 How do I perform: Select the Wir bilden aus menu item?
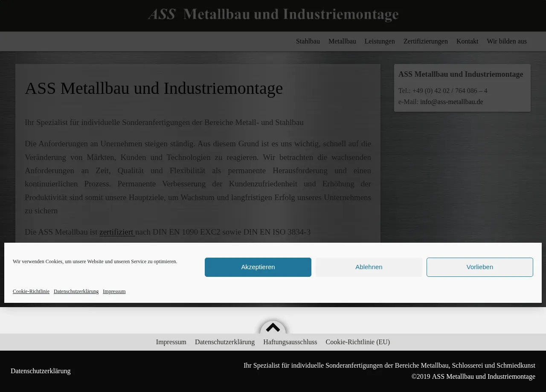click(507, 41)
